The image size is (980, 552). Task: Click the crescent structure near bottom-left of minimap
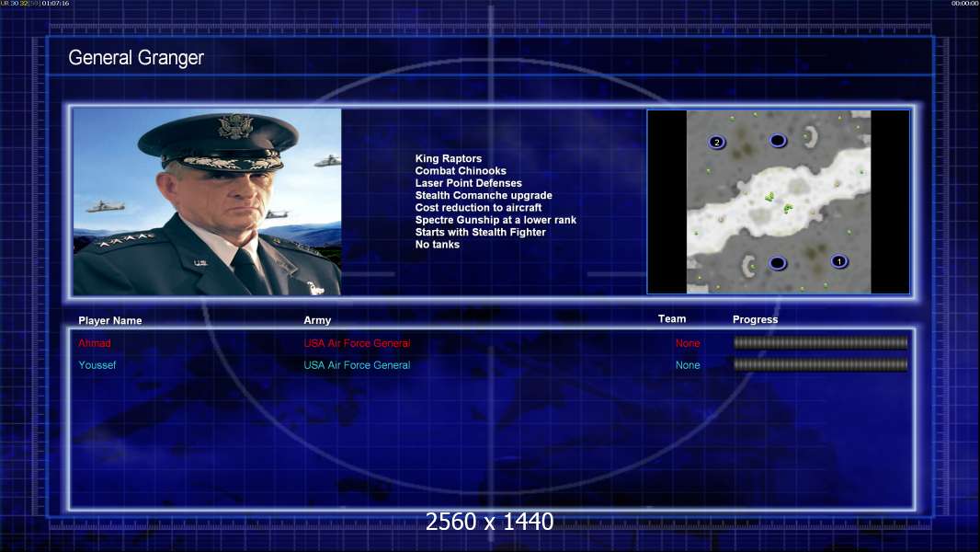point(748,266)
